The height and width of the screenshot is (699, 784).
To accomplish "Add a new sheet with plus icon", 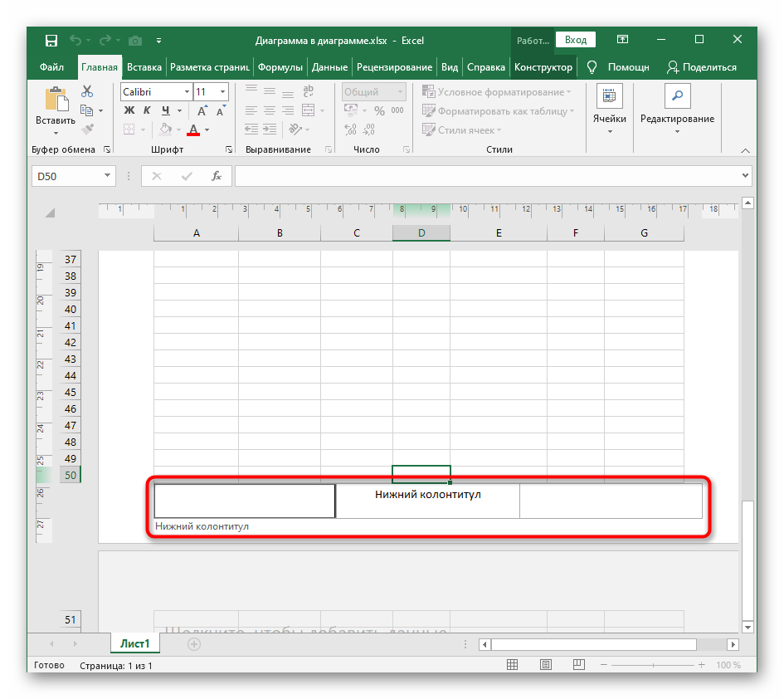I will [194, 643].
